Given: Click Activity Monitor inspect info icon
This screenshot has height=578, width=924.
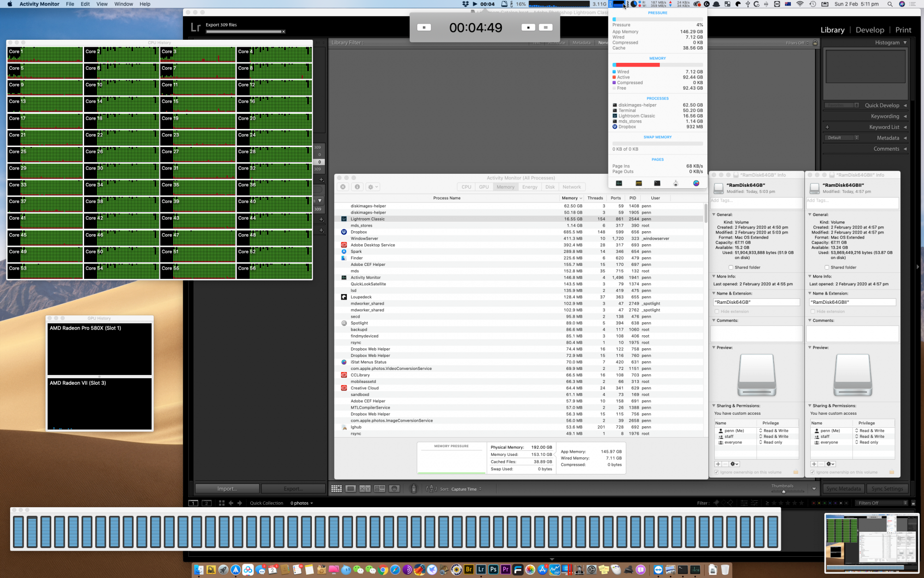Looking at the screenshot, I should pos(357,187).
